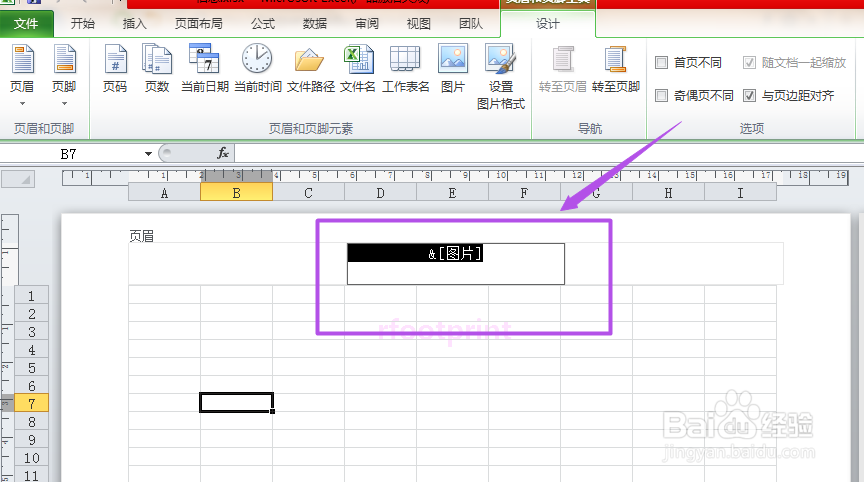Click the select-all corner of the sheet
The width and height of the screenshot is (864, 482).
tap(18, 180)
